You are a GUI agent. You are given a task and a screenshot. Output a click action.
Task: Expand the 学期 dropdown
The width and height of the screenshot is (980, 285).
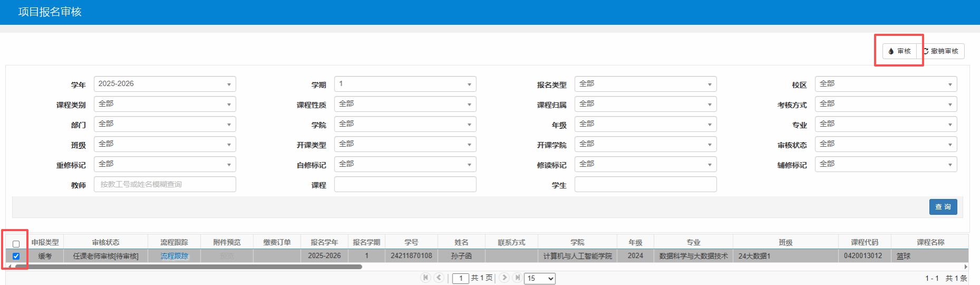[x=405, y=84]
